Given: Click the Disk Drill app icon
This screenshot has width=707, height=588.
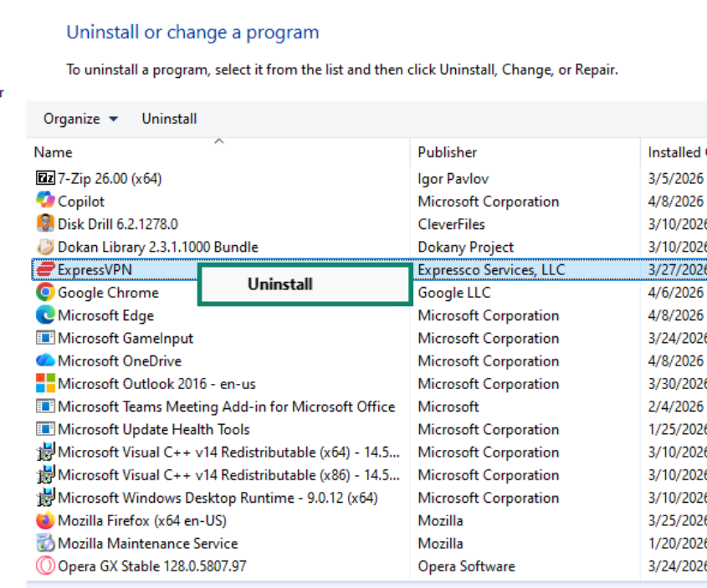Looking at the screenshot, I should click(x=45, y=224).
